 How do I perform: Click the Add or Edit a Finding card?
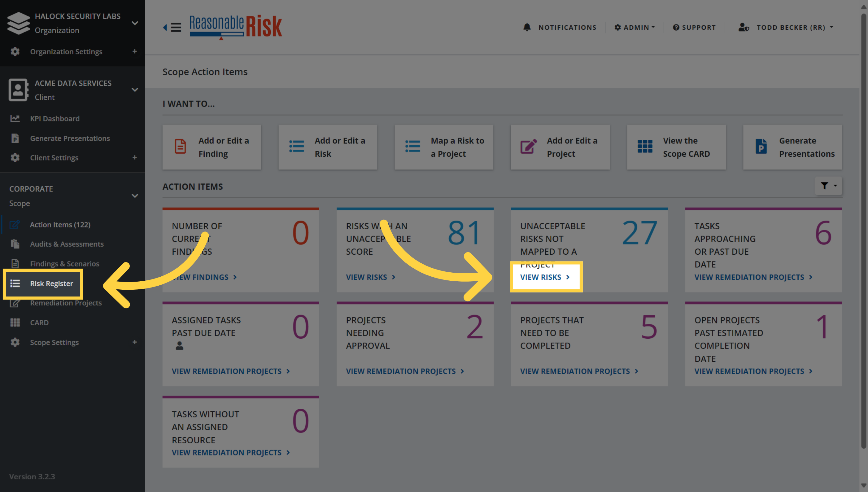pos(212,147)
